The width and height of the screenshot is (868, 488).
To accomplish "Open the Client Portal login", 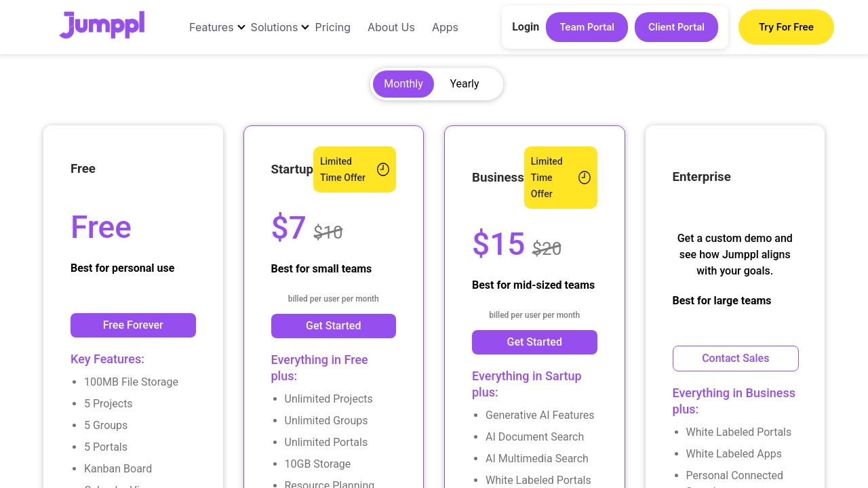I will coord(676,27).
